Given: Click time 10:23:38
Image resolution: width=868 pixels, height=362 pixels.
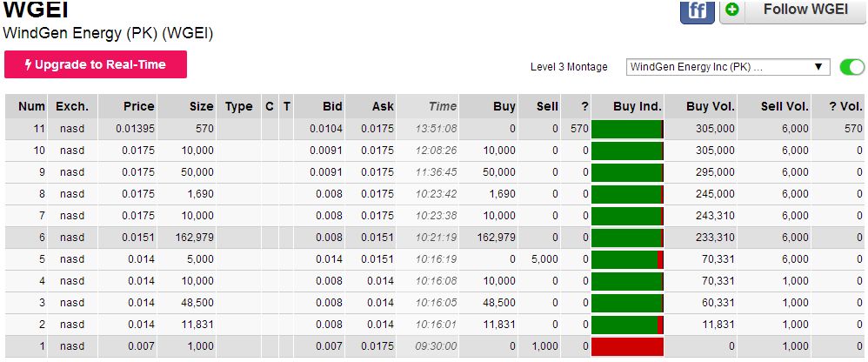Looking at the screenshot, I should tap(437, 215).
